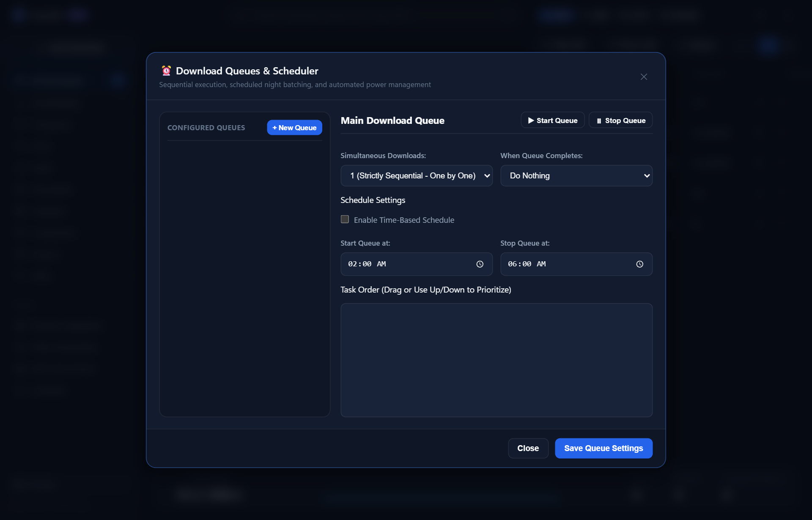Save Queue Settings
812x520 pixels.
[604, 448]
